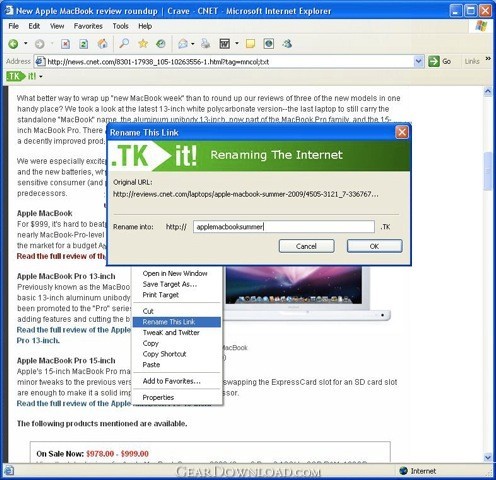The width and height of the screenshot is (496, 480).
Task: Click the Edit with Word icon
Action: [225, 44]
